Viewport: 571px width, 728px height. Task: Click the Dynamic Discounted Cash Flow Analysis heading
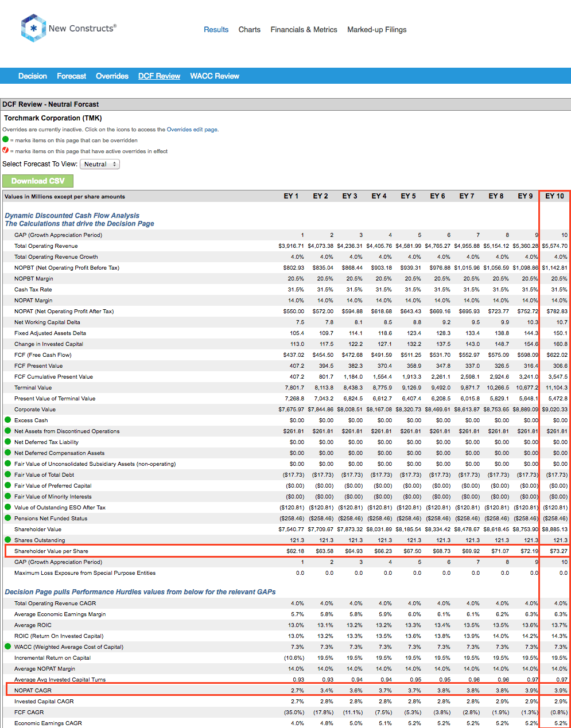[72, 216]
